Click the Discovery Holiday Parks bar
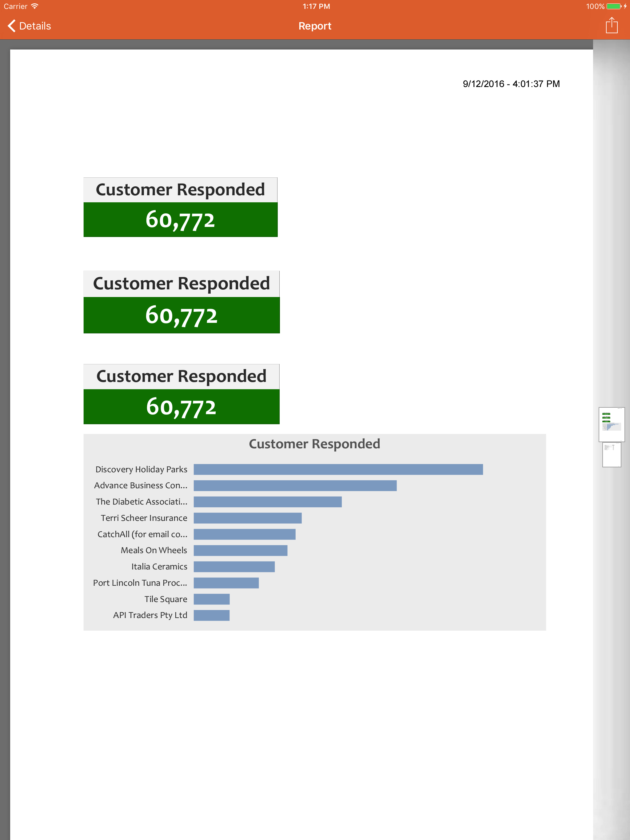The image size is (630, 840). coord(338,470)
